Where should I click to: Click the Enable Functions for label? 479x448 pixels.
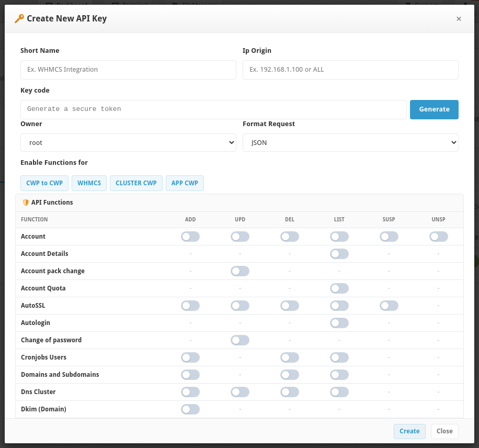point(54,163)
